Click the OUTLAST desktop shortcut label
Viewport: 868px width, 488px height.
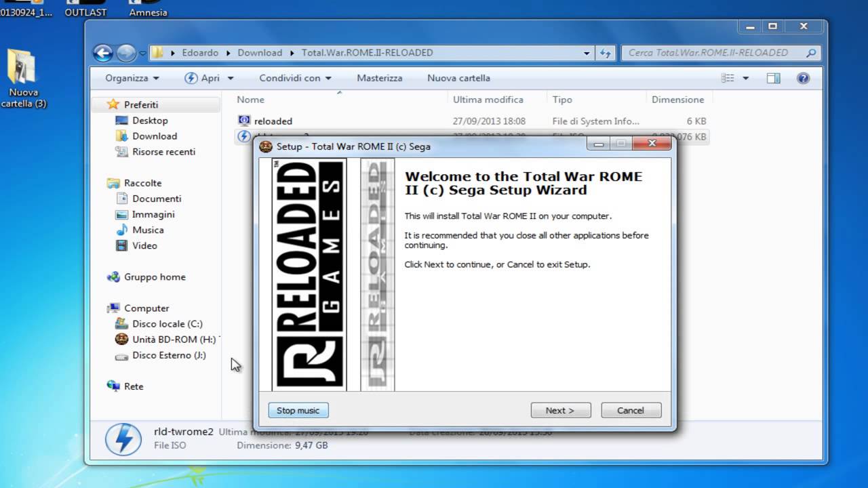coord(85,12)
